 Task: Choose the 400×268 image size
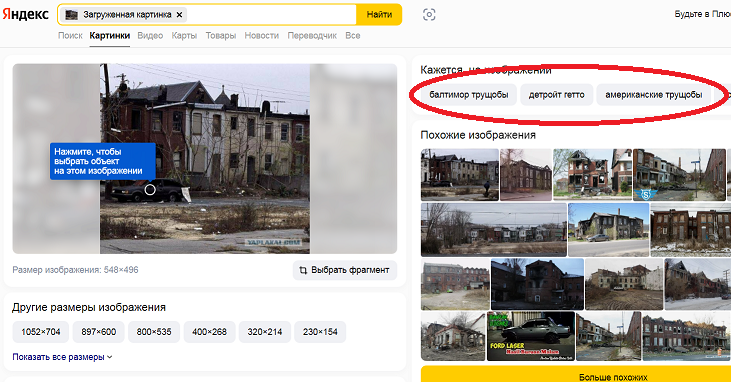pos(209,332)
